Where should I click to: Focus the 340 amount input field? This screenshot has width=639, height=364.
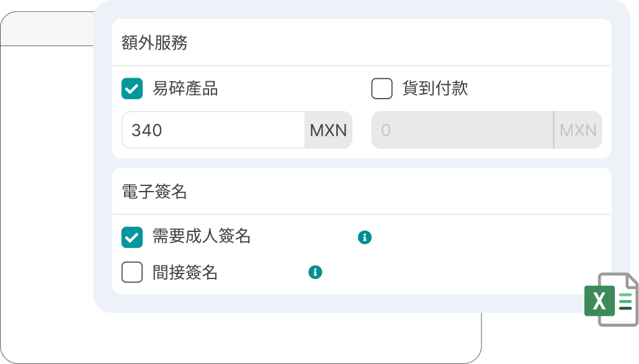click(x=213, y=130)
